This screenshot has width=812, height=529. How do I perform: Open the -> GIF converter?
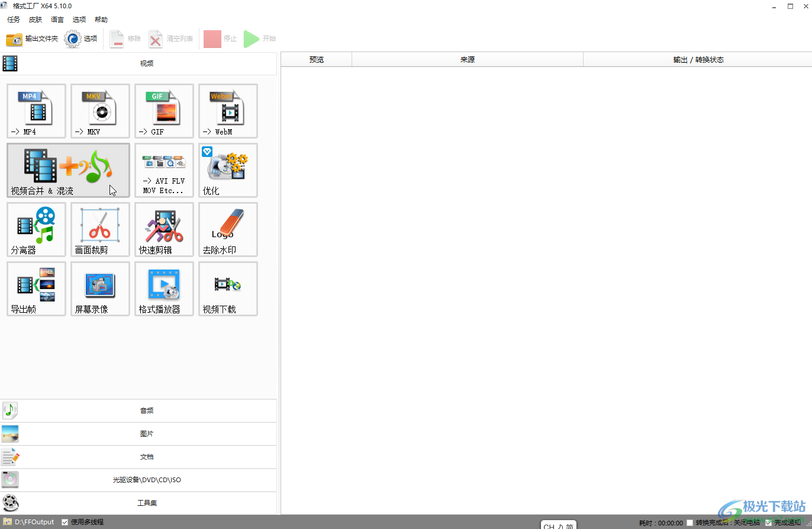point(164,111)
